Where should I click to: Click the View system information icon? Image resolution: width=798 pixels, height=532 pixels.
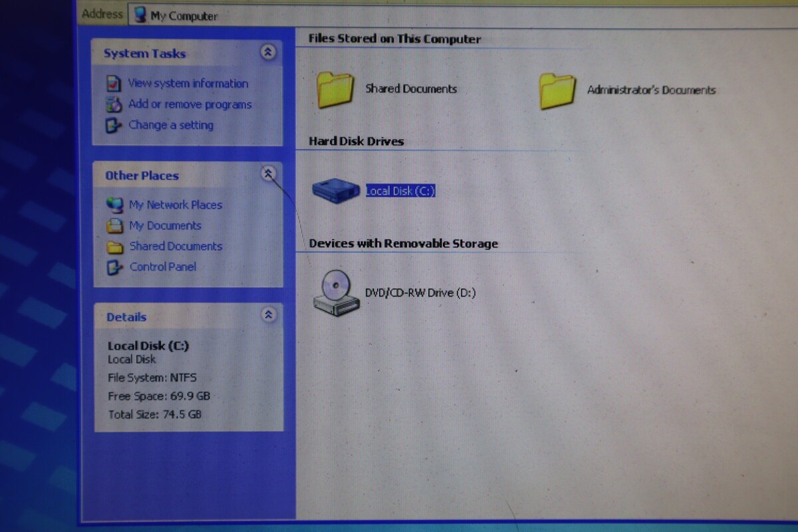tap(114, 84)
